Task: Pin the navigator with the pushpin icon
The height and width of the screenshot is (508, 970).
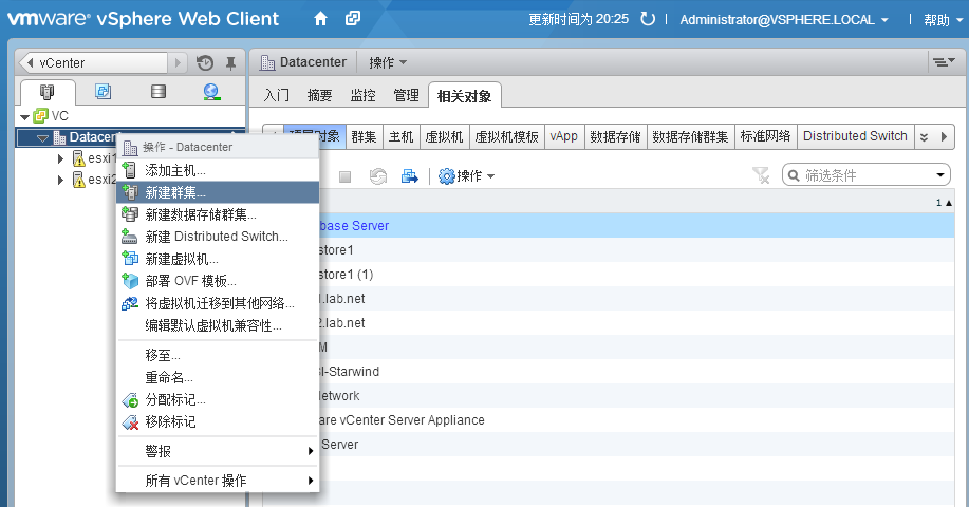Action: click(231, 62)
